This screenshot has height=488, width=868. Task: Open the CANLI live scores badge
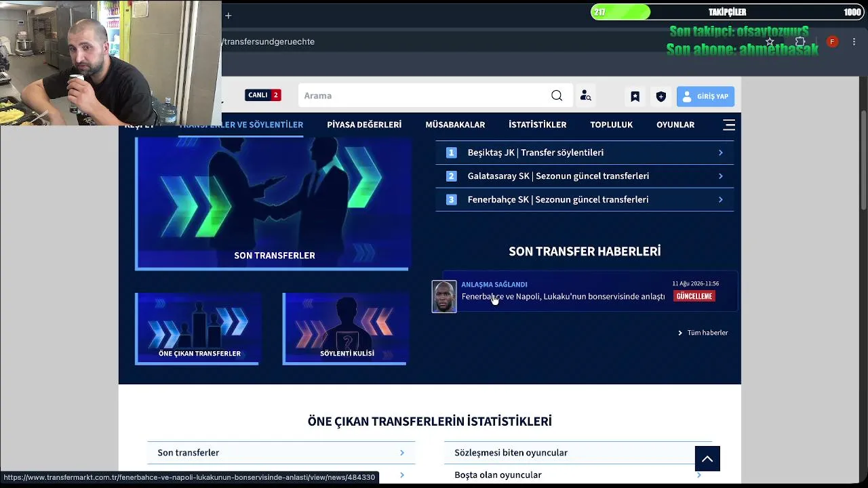tap(263, 95)
